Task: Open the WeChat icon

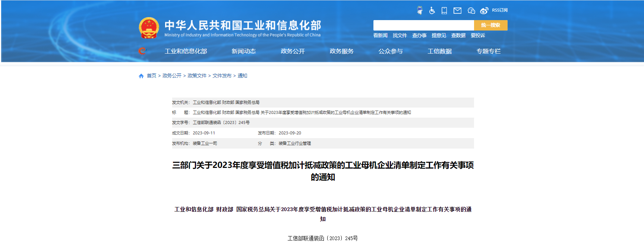Action: coord(471,10)
